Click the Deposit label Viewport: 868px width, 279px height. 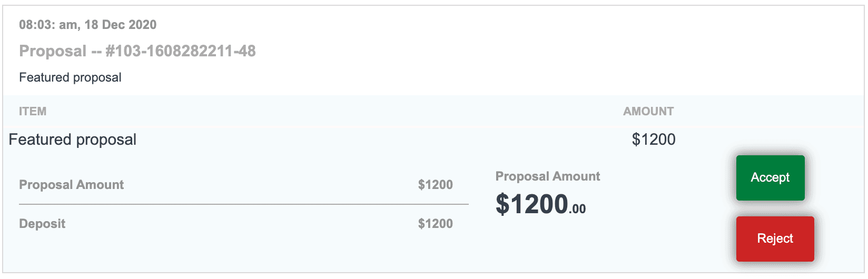pos(42,224)
